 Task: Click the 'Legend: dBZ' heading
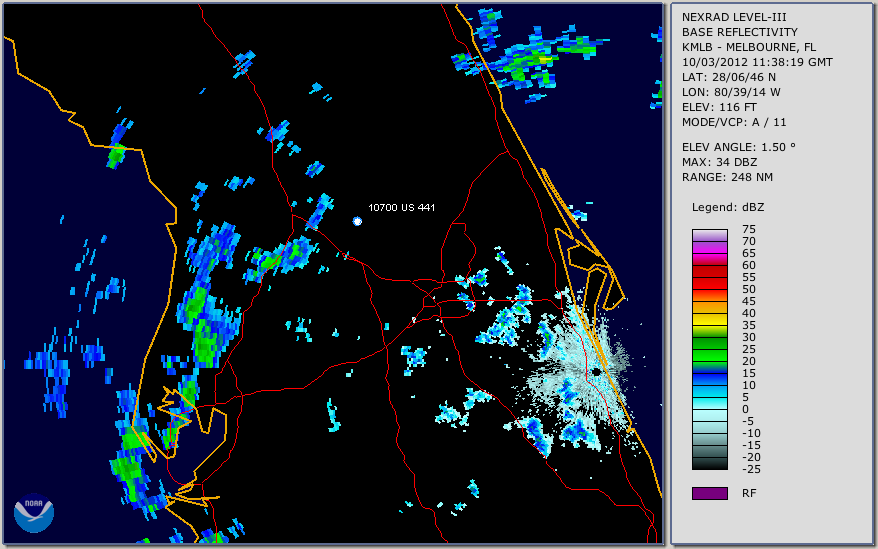coord(728,207)
